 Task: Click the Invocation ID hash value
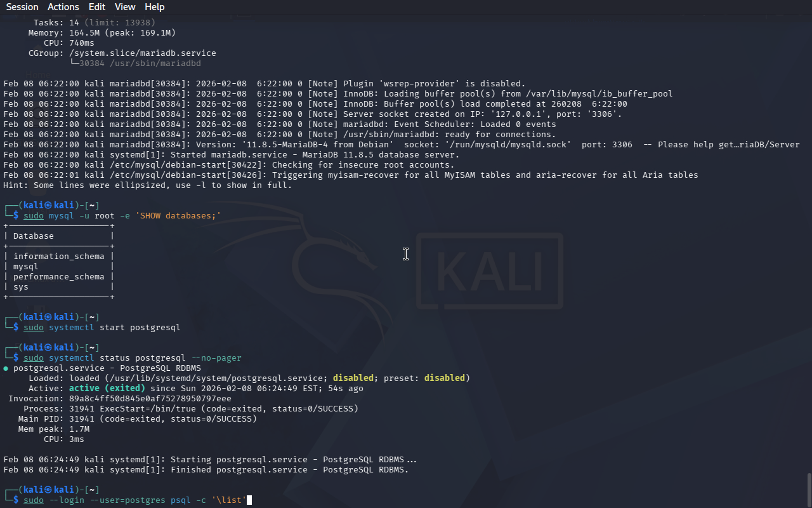click(150, 399)
